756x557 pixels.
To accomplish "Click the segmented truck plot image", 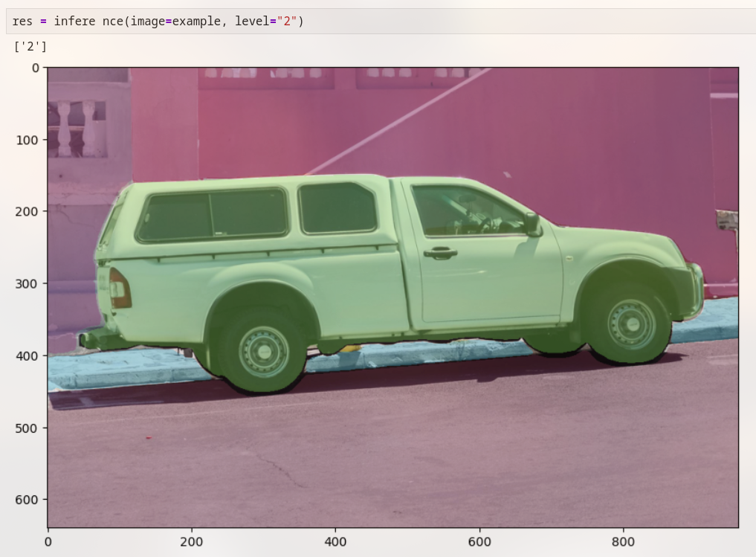I will [393, 297].
